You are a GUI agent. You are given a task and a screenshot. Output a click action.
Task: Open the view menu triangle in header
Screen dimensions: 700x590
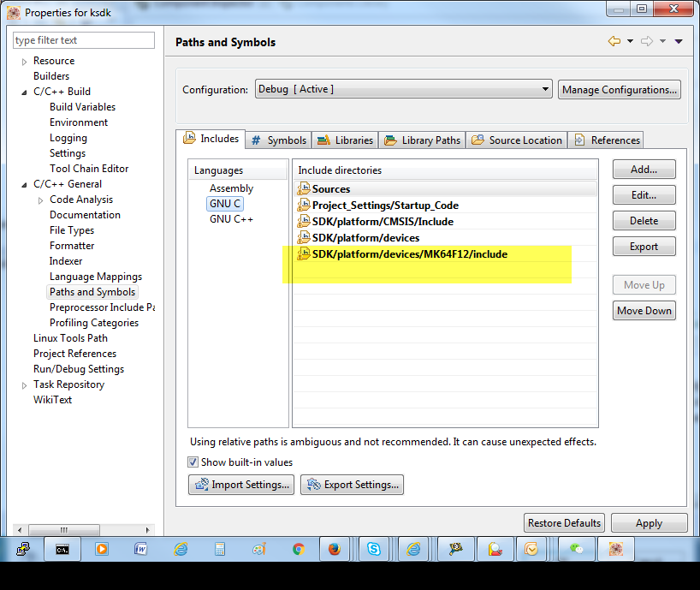click(x=679, y=42)
